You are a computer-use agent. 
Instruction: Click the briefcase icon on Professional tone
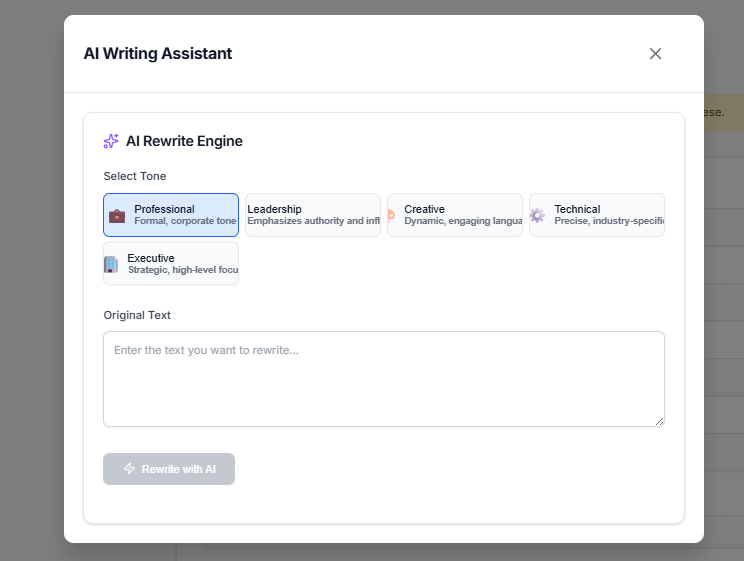point(117,215)
